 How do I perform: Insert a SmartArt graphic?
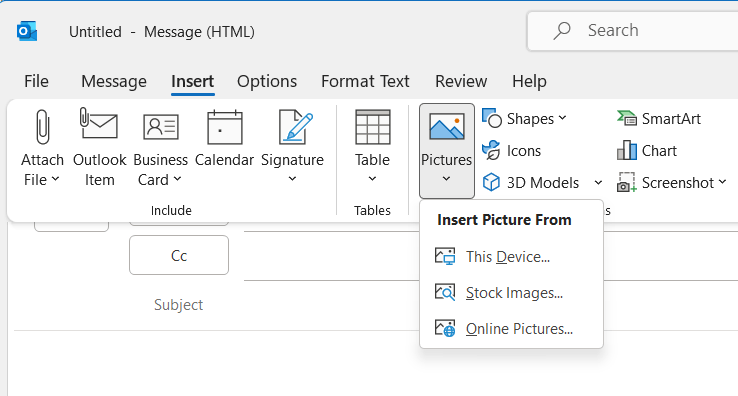(x=659, y=119)
